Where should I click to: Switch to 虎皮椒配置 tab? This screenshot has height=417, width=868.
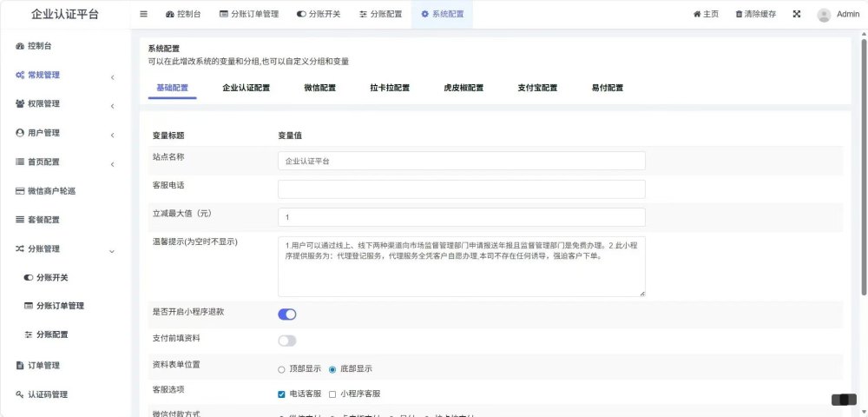click(464, 88)
